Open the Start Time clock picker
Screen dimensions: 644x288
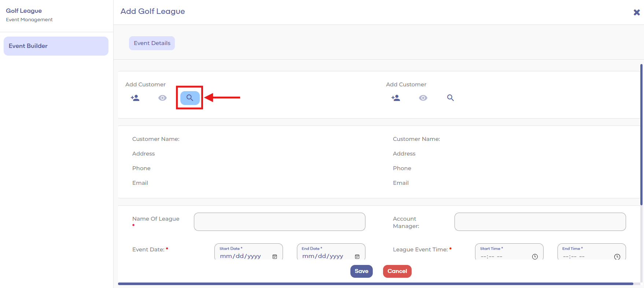coord(535,257)
